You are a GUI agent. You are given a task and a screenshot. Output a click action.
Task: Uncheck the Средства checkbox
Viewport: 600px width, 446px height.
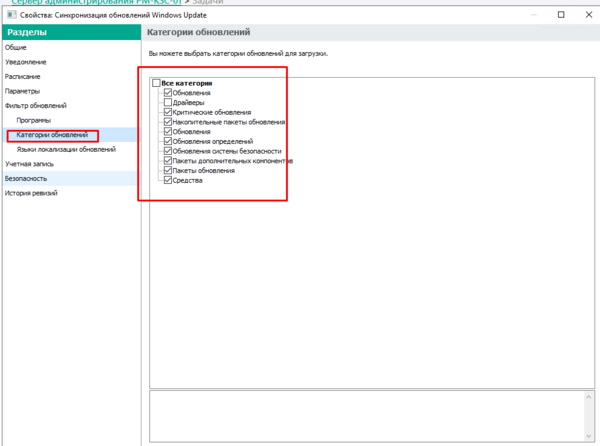[168, 180]
